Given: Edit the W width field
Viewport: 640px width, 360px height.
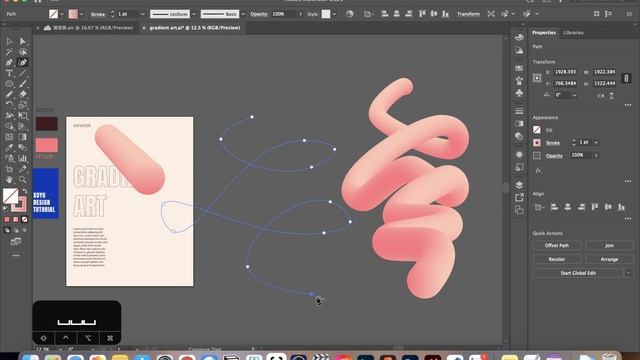Looking at the screenshot, I should [x=604, y=72].
